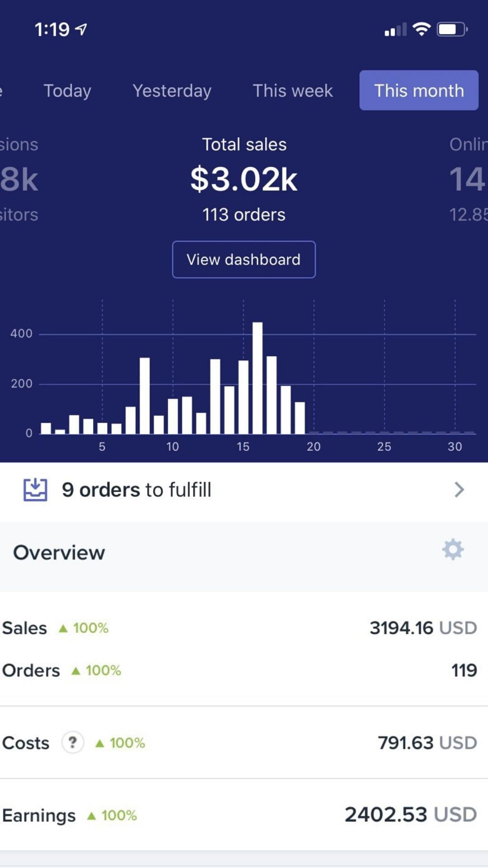Open the Earnings 2402.53 USD row
The height and width of the screenshot is (868, 488).
[x=244, y=815]
